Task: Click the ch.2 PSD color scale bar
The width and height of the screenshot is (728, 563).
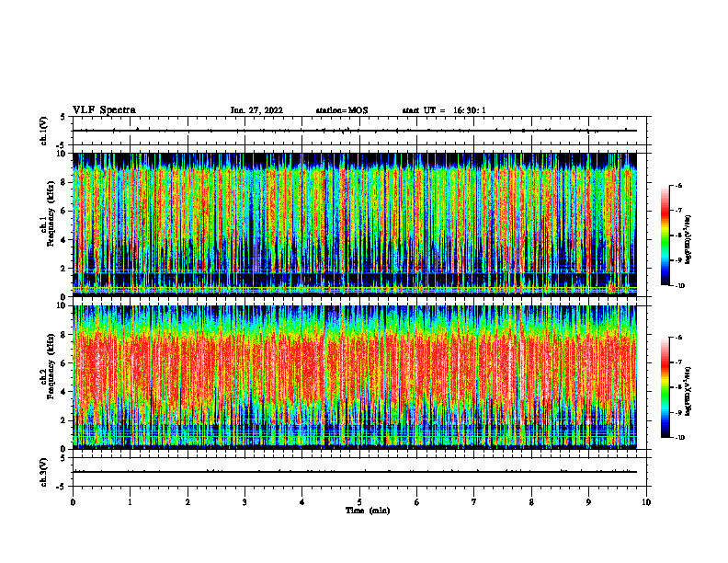Action: [665, 387]
